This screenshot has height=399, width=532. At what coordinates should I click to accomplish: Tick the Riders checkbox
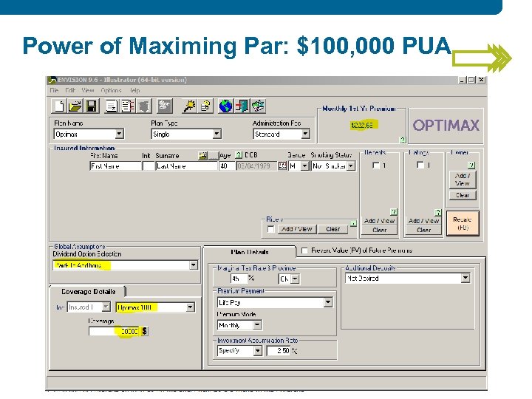270,229
